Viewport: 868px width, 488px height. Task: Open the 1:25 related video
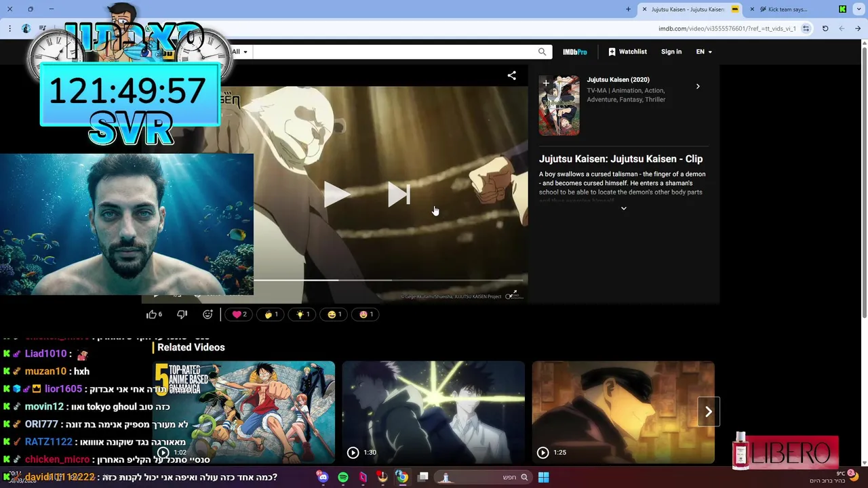[x=623, y=412]
